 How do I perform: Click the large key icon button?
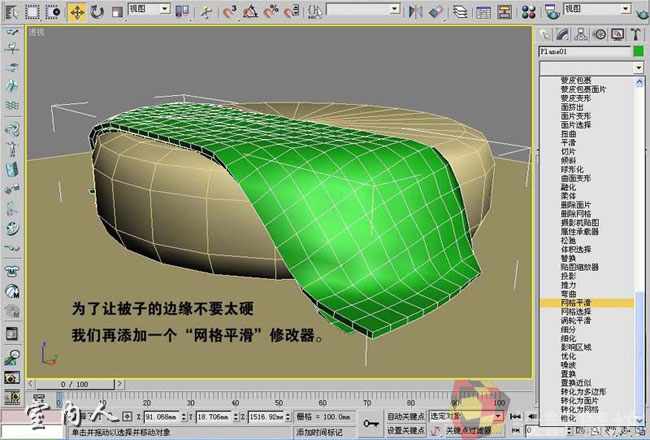coord(371,423)
